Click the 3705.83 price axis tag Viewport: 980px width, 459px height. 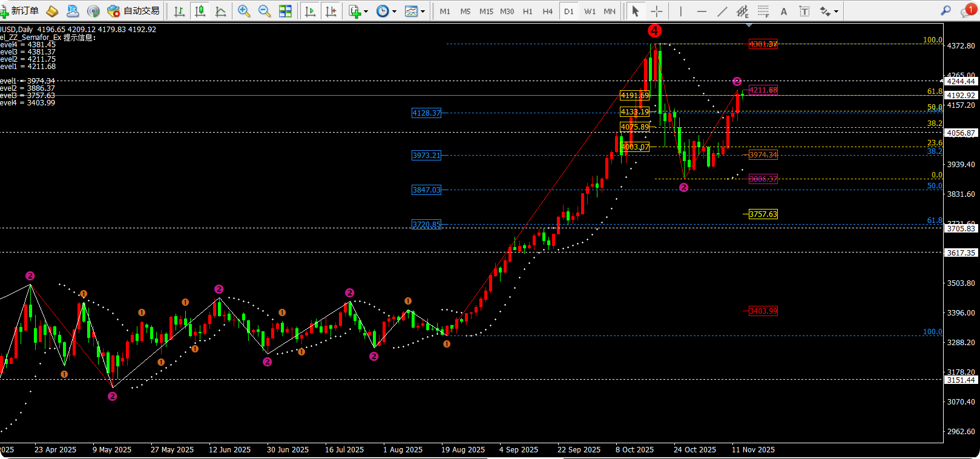[x=961, y=229]
